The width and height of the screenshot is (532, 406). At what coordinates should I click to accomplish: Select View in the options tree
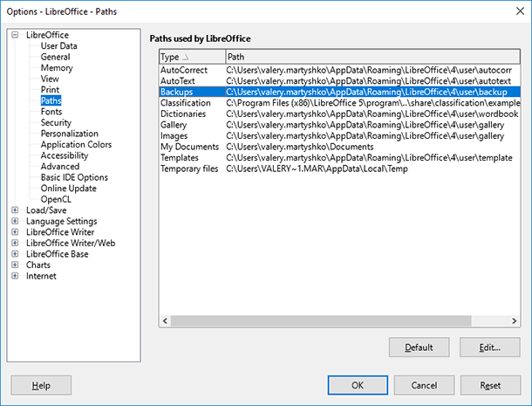coord(50,79)
